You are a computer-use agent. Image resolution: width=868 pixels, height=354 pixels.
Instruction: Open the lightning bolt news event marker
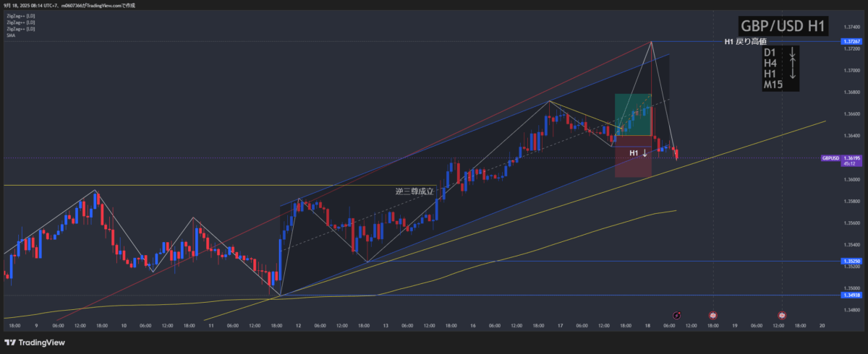[676, 316]
